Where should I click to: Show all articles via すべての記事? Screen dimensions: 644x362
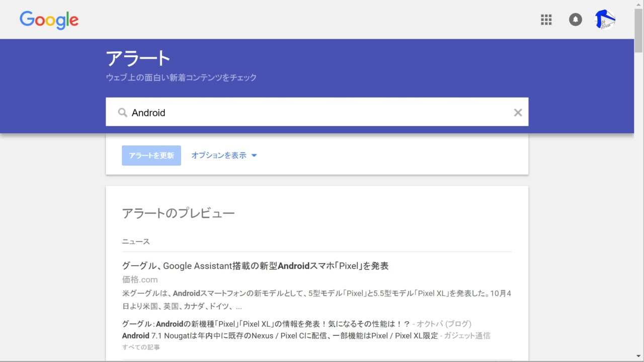click(x=141, y=347)
